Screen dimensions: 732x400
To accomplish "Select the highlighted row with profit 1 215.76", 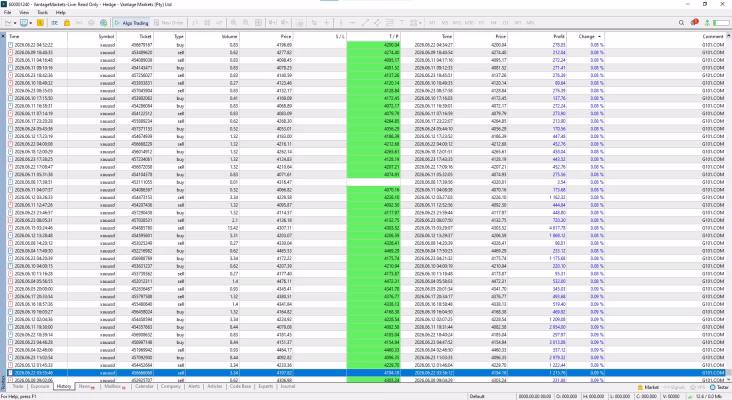I will point(366,373).
